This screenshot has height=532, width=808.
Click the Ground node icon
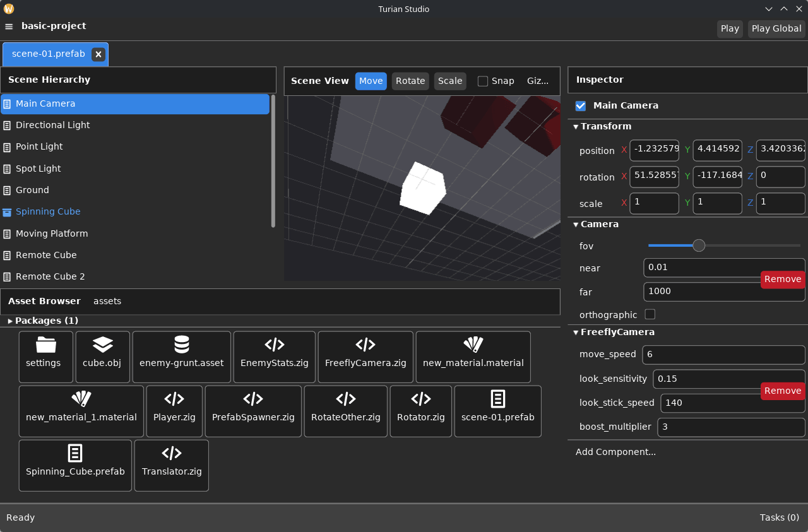pyautogui.click(x=8, y=191)
